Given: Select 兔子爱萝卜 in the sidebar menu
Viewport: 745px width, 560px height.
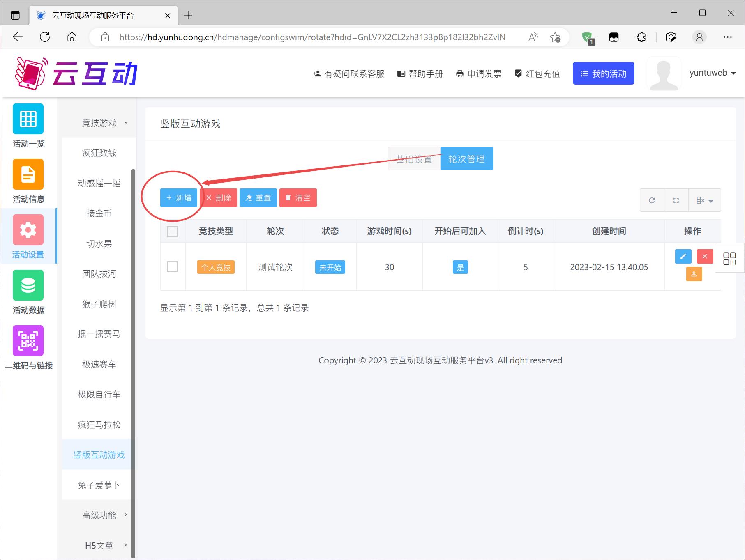Looking at the screenshot, I should [x=99, y=485].
